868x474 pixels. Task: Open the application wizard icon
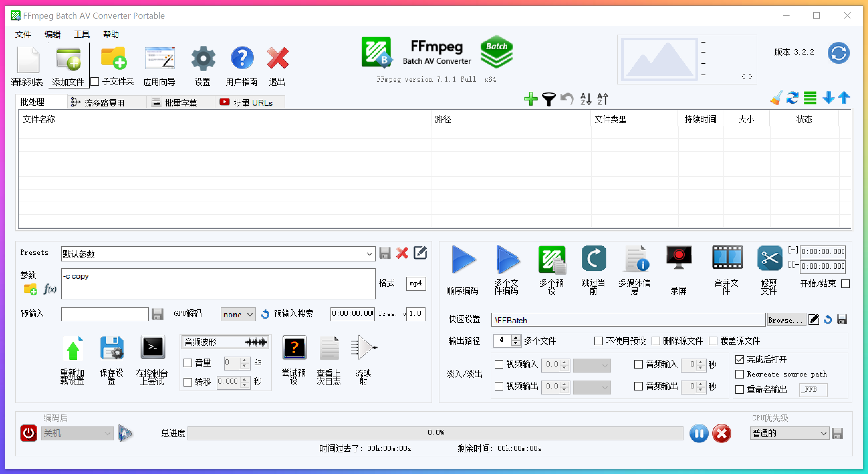coord(159,58)
